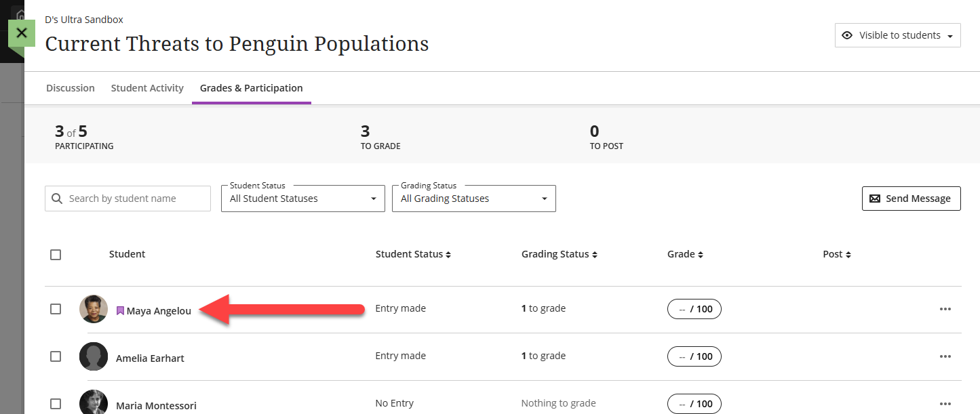Open the Visible to students dropdown
Viewport: 980px width, 414px height.
[897, 35]
